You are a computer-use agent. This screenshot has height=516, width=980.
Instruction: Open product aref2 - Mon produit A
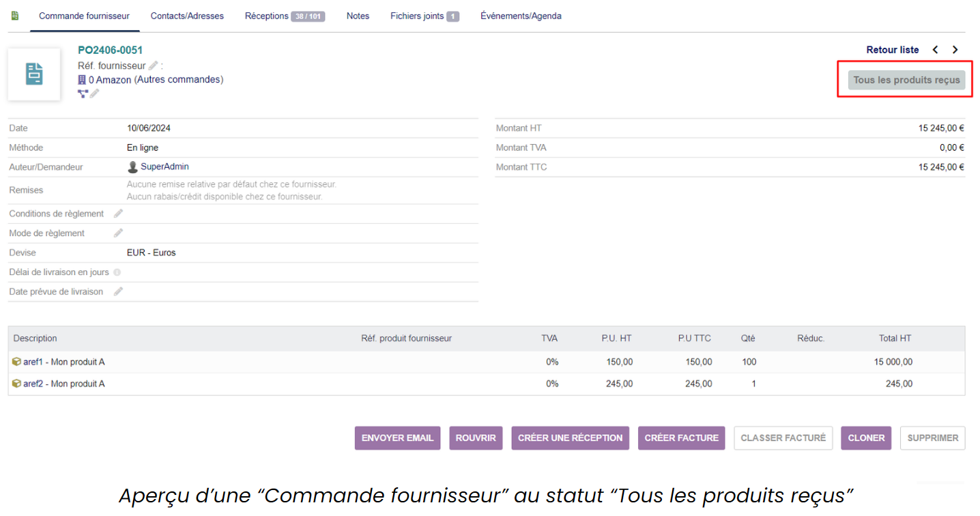coord(64,384)
